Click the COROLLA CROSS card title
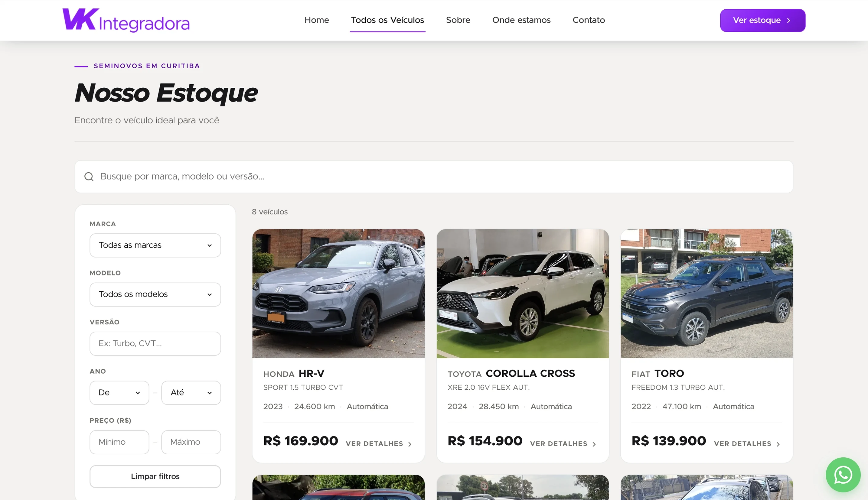 point(530,373)
